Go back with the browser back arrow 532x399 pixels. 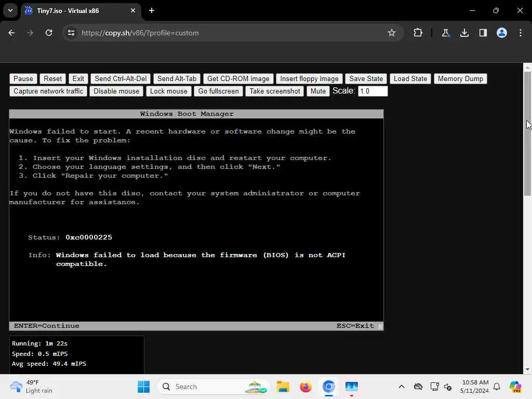[x=11, y=33]
